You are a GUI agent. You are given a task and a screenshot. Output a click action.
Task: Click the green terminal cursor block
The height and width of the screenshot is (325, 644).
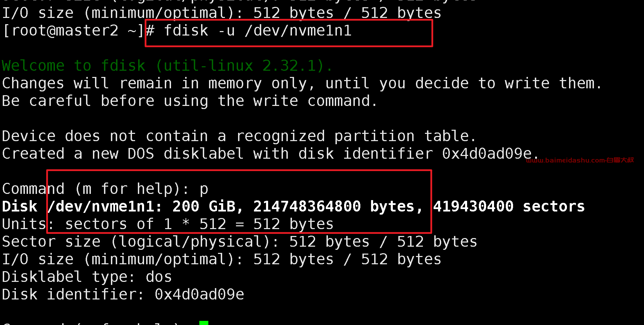204,323
